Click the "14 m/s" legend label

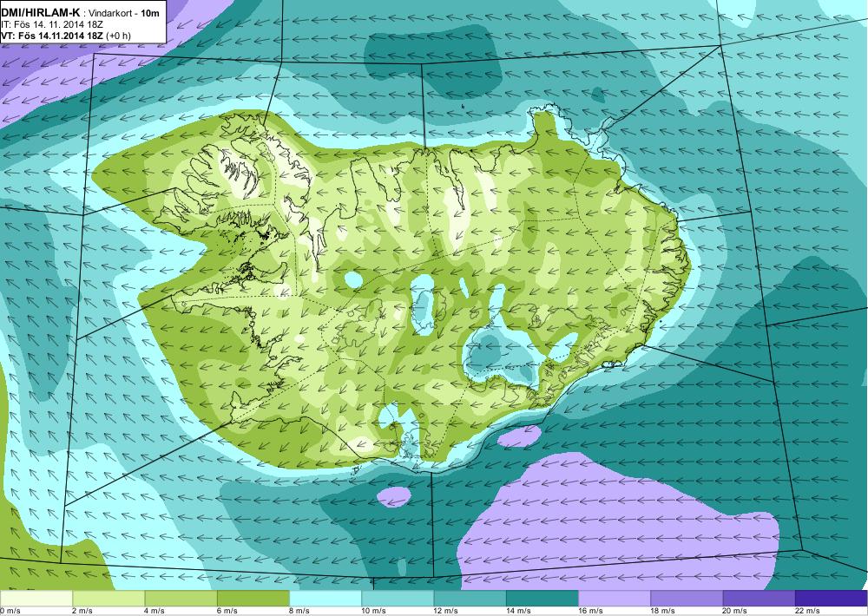[519, 611]
